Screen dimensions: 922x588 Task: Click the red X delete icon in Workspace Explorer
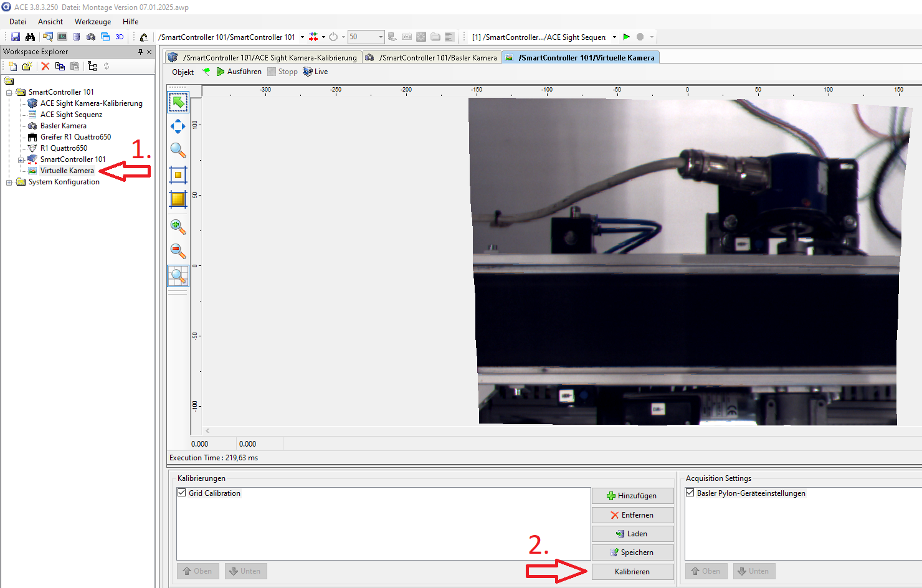pos(45,66)
